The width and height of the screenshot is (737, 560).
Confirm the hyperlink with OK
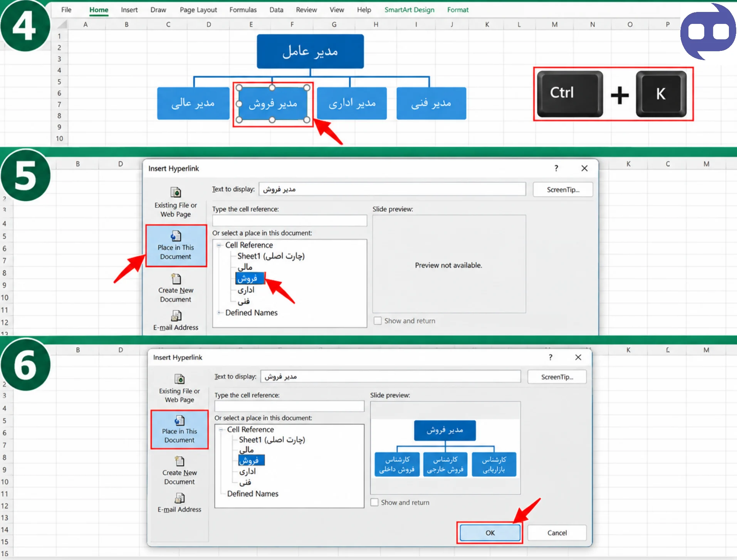click(x=490, y=533)
